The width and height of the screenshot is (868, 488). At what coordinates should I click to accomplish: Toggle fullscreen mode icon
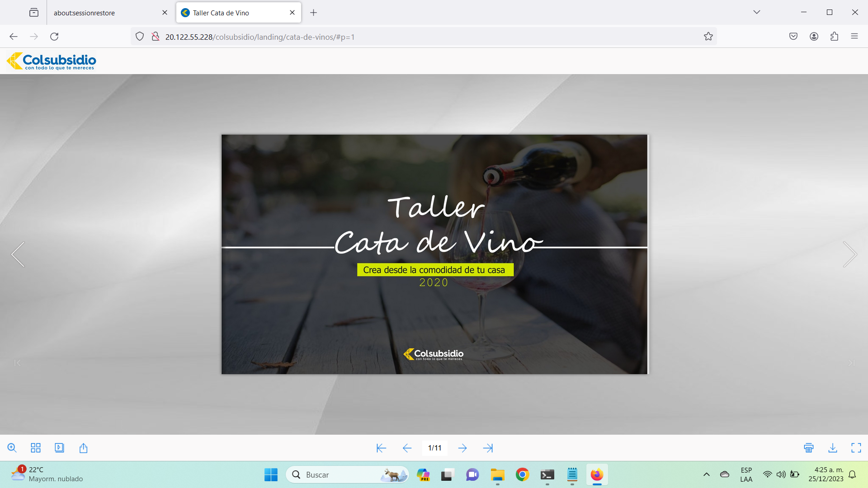pyautogui.click(x=856, y=448)
